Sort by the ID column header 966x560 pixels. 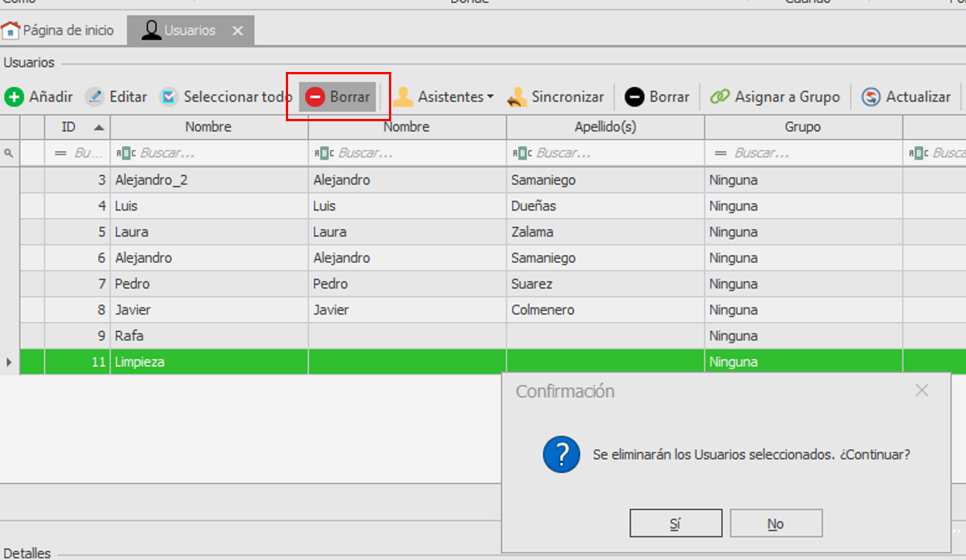[x=76, y=127]
